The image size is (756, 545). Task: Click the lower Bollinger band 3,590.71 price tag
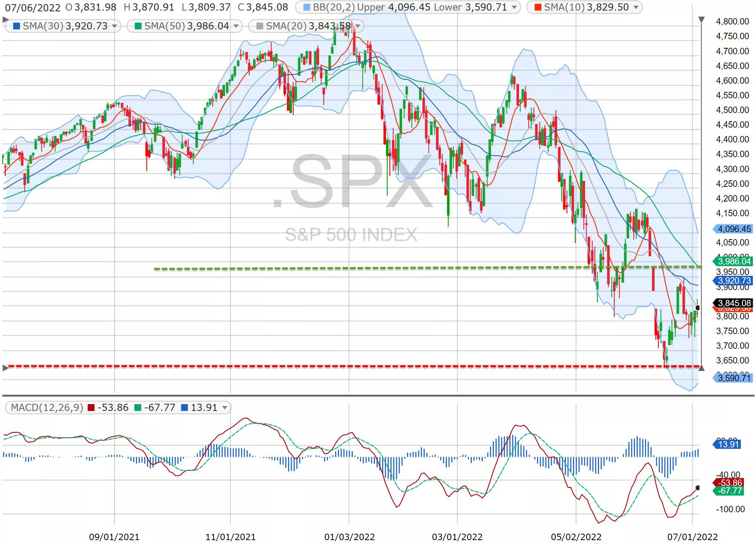(733, 378)
